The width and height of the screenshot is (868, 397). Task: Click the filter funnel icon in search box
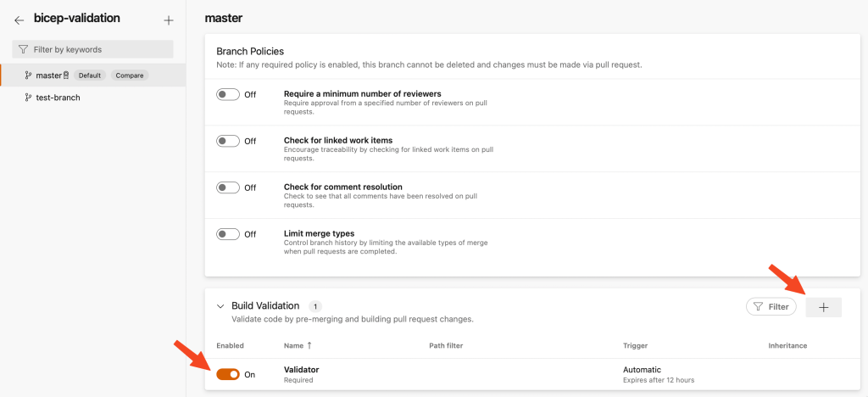23,49
